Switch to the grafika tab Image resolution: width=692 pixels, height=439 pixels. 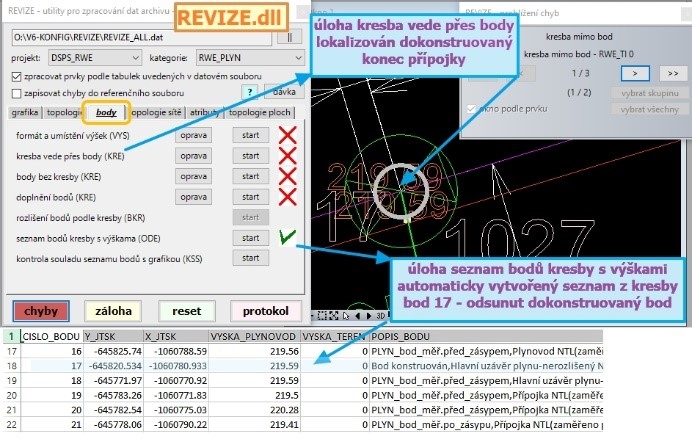(x=25, y=113)
